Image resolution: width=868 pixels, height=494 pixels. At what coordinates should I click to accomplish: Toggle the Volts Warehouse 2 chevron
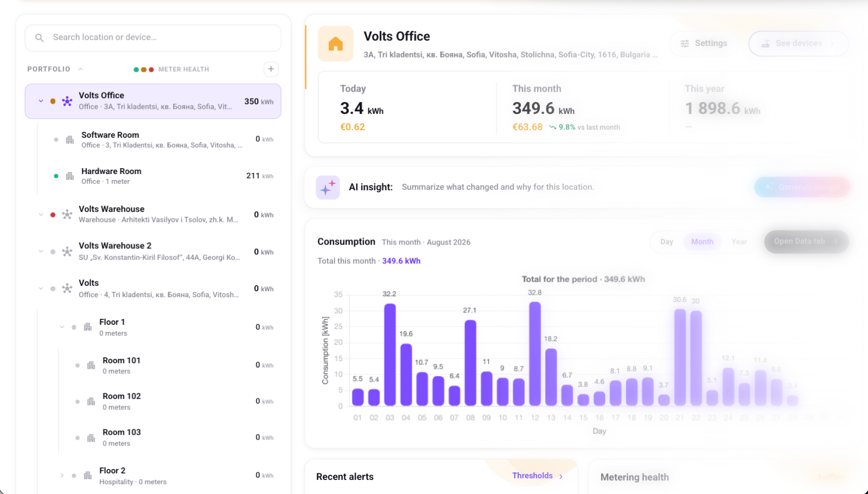(41, 252)
